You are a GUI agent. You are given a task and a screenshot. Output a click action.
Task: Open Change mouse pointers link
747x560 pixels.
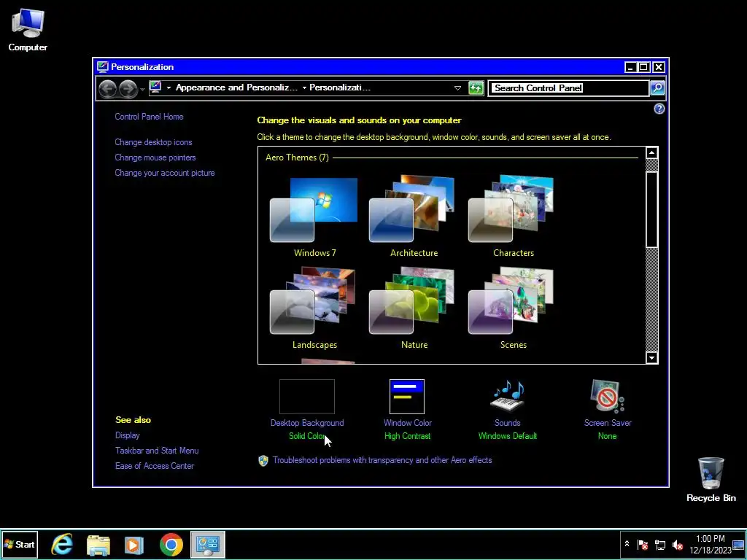point(155,157)
